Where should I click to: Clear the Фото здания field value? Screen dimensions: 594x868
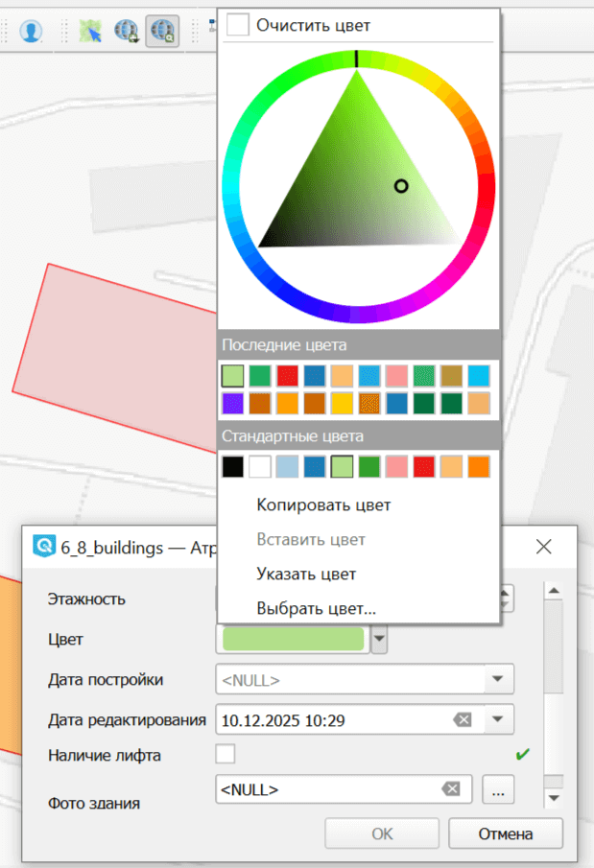click(x=450, y=789)
